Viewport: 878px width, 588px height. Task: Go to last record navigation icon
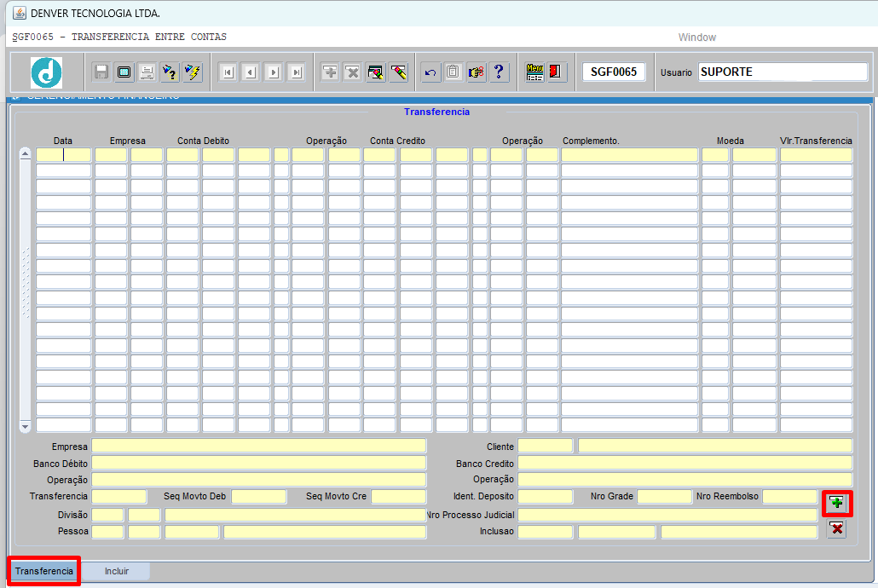coord(297,72)
